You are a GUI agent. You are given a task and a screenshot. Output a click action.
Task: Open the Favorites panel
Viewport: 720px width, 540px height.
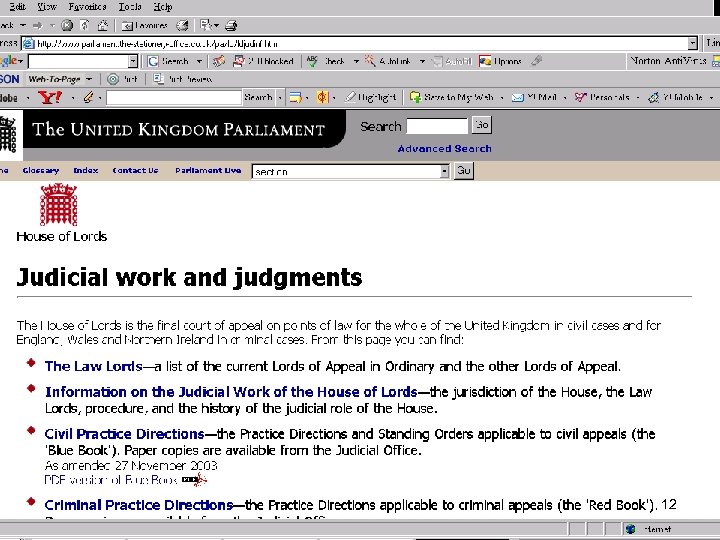click(x=144, y=26)
